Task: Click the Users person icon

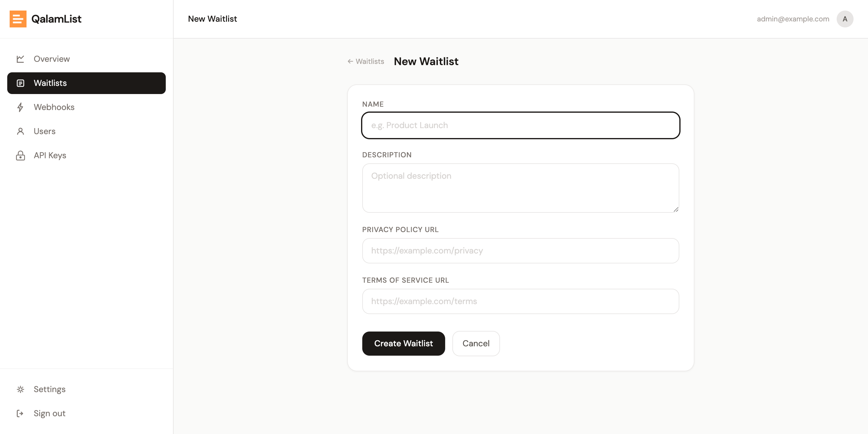Action: [20, 131]
